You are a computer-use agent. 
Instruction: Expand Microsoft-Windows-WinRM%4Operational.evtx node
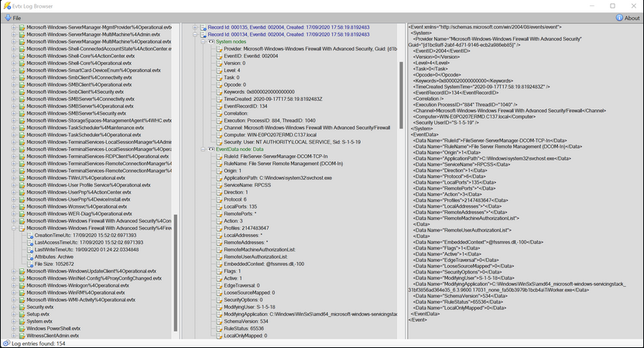(14, 292)
